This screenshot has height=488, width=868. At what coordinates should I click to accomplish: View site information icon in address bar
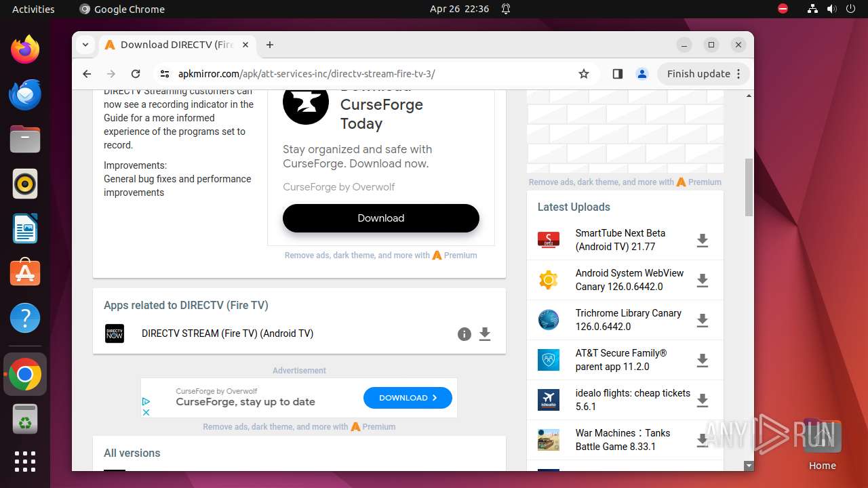pos(164,74)
